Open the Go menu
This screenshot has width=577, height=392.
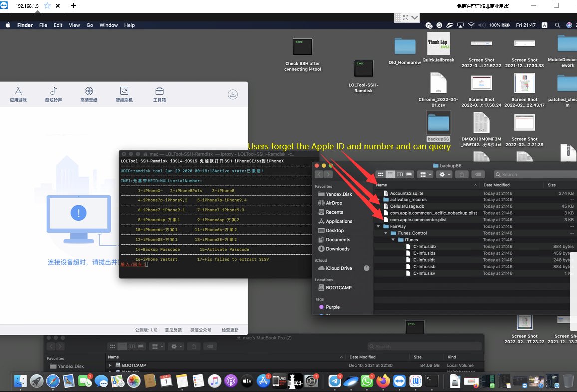(x=90, y=25)
